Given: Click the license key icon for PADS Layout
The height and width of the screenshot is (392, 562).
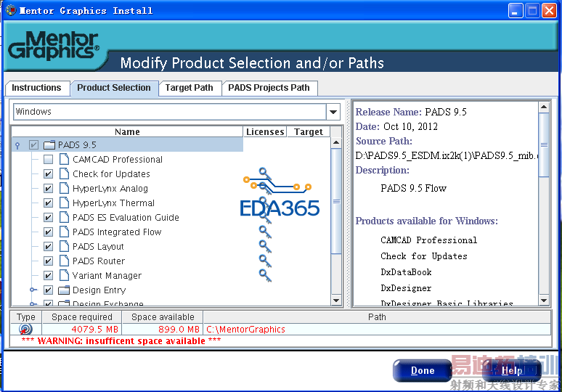Looking at the screenshot, I should [x=265, y=246].
